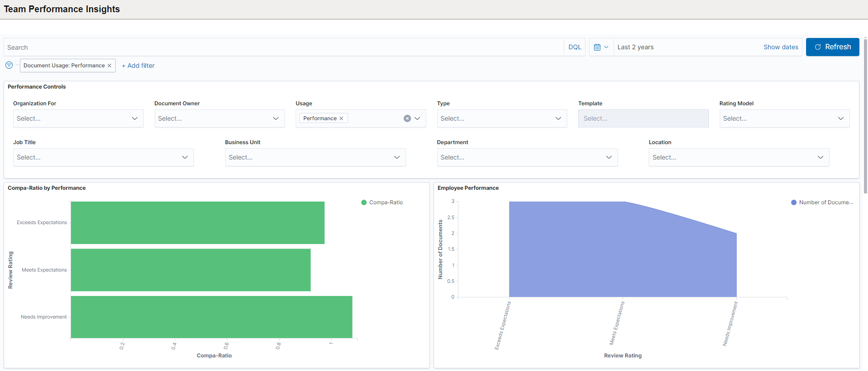
Task: Switch query language with DQL button
Action: click(575, 47)
